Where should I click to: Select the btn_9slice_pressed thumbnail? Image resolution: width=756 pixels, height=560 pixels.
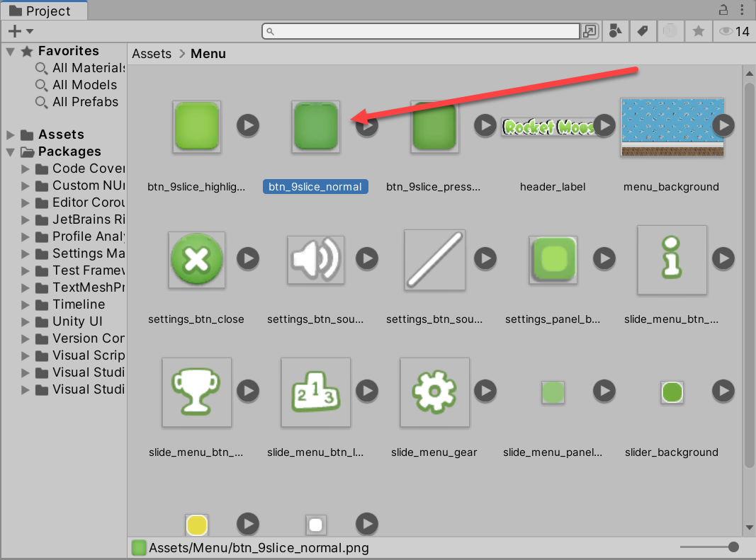pos(434,127)
